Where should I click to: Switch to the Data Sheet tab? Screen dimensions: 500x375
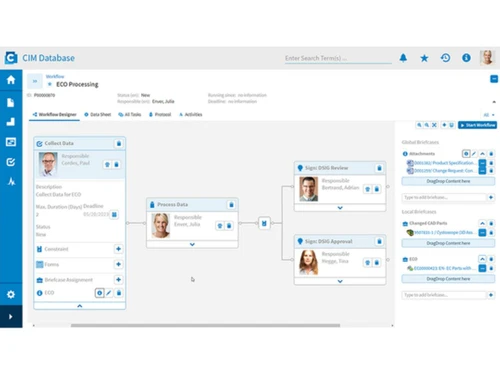click(97, 115)
